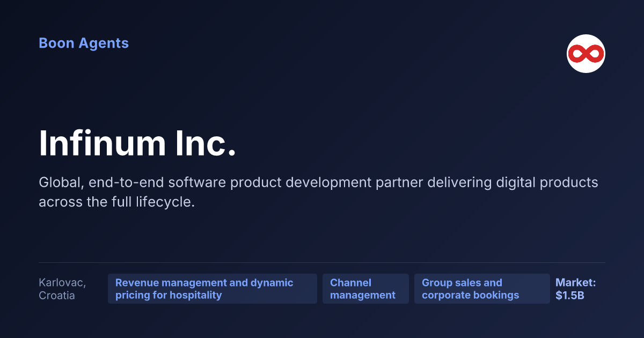
Task: Click the red infinity Infinum logo
Action: [586, 54]
